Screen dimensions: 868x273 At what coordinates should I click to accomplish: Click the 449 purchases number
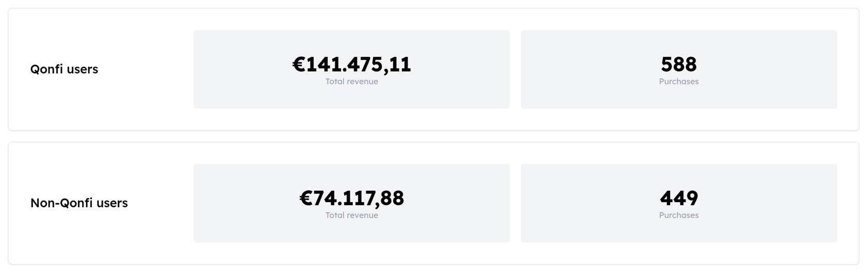[678, 199]
